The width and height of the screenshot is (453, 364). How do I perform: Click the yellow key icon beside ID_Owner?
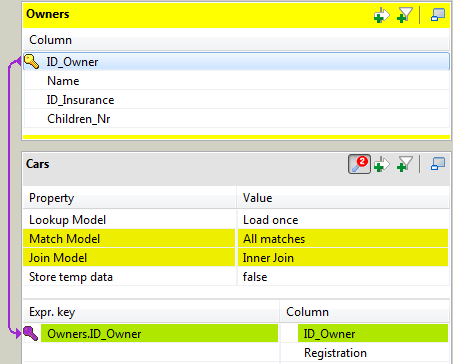pyautogui.click(x=32, y=62)
